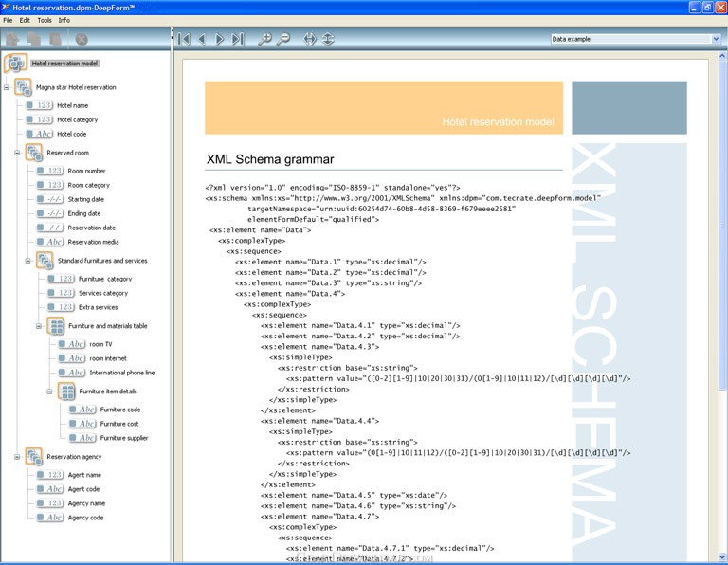Viewport: 728px width, 565px height.
Task: Select Agent code tree item
Action: click(x=83, y=489)
